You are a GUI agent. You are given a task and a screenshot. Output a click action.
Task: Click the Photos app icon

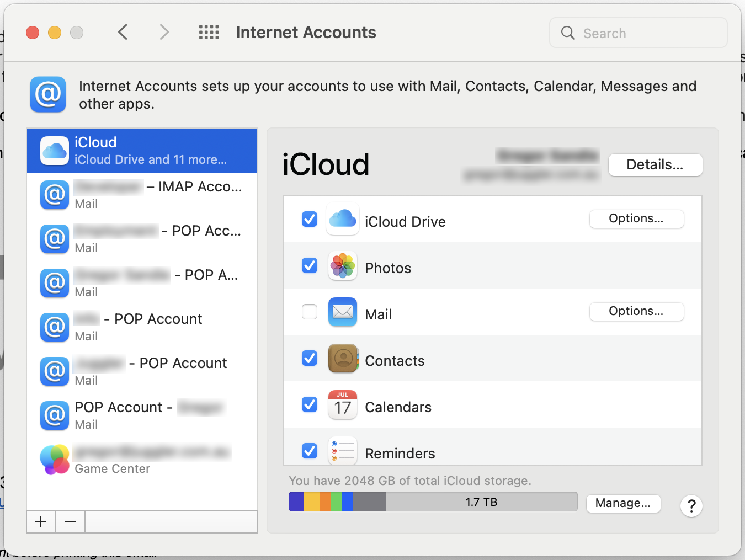coord(343,266)
